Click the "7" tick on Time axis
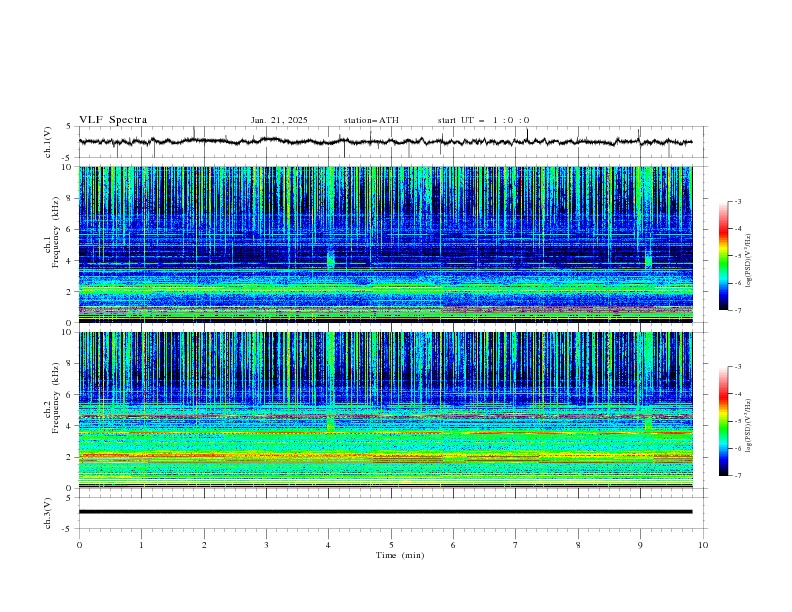This screenshot has width=792, height=612. coord(516,545)
